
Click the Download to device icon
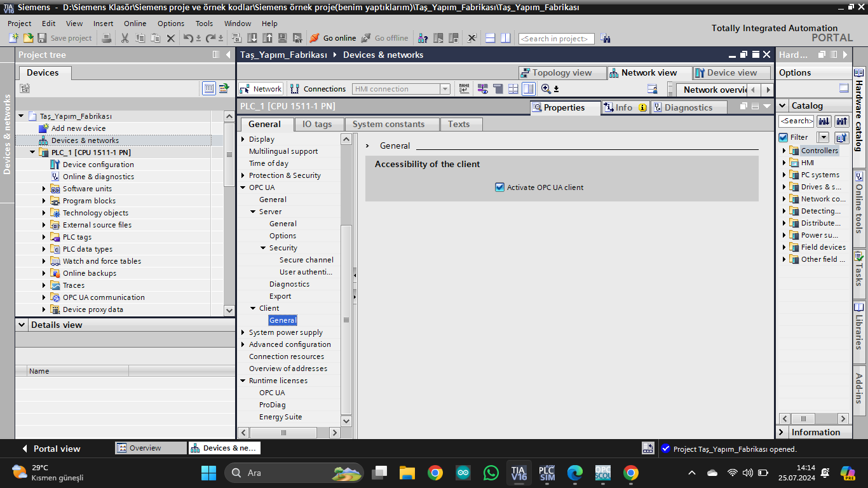[252, 38]
